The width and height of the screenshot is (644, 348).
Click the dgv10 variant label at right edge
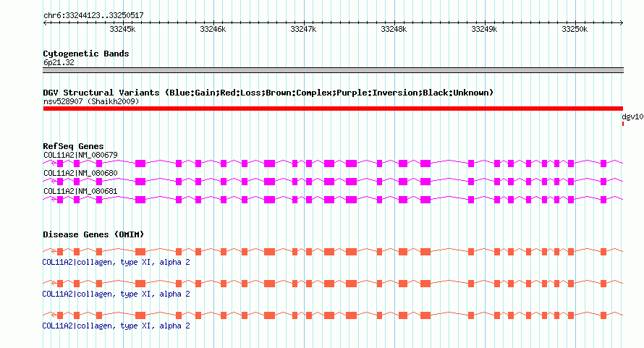(632, 116)
